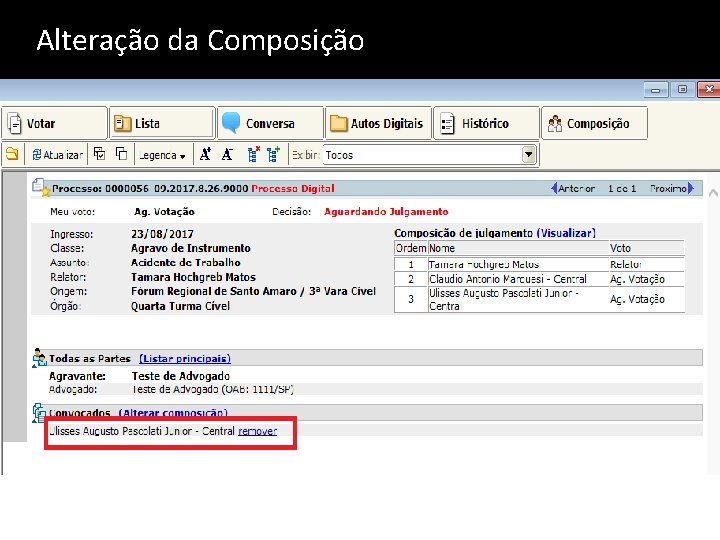Viewport: 720px width, 540px height.
Task: Click the Listar principais link
Action: point(185,359)
